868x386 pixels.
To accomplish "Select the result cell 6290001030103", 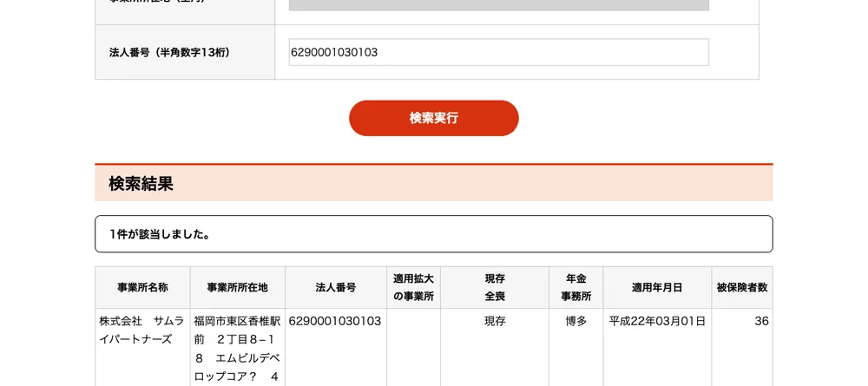I will [x=336, y=347].
